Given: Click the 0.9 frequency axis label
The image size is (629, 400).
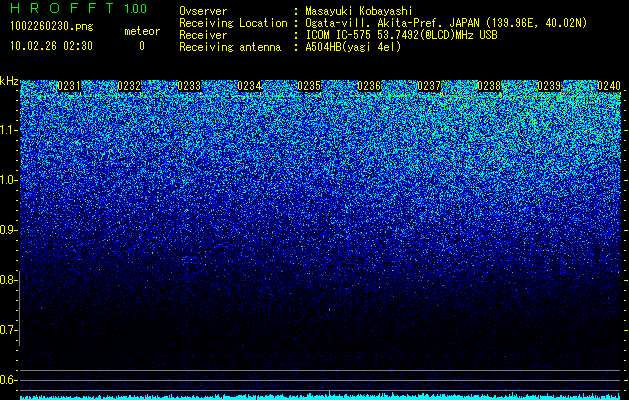Looking at the screenshot, I should click(x=7, y=230).
